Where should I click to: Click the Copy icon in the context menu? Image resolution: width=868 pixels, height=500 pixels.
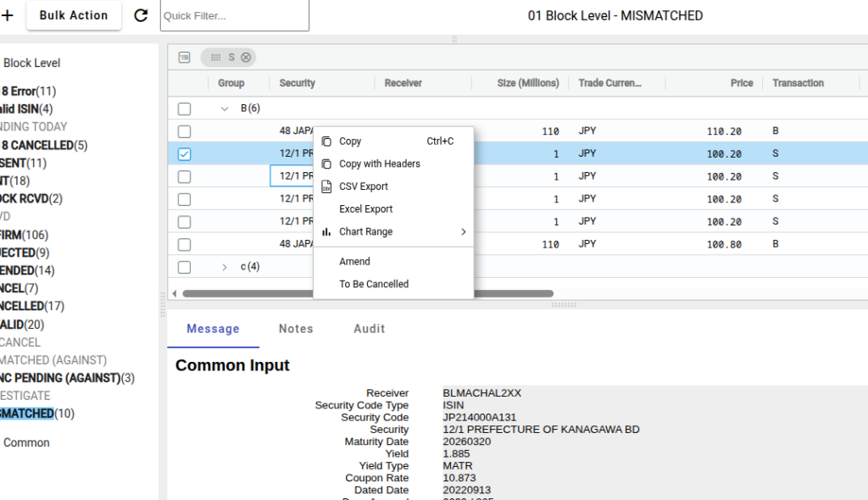326,142
